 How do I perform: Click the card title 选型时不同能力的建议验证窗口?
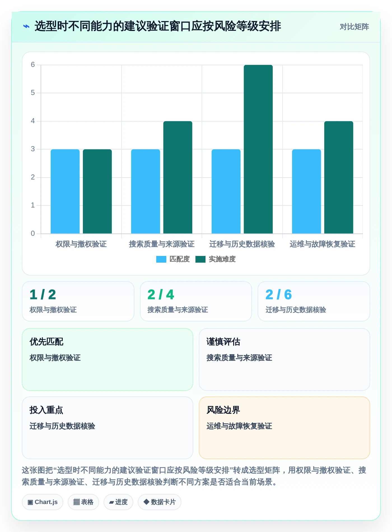click(158, 26)
